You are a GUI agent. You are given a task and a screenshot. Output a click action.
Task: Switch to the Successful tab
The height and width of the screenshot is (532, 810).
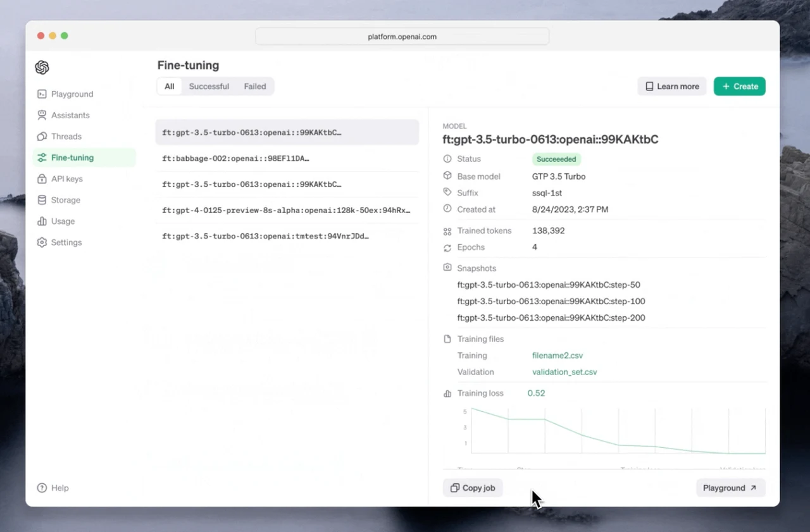[x=209, y=86]
